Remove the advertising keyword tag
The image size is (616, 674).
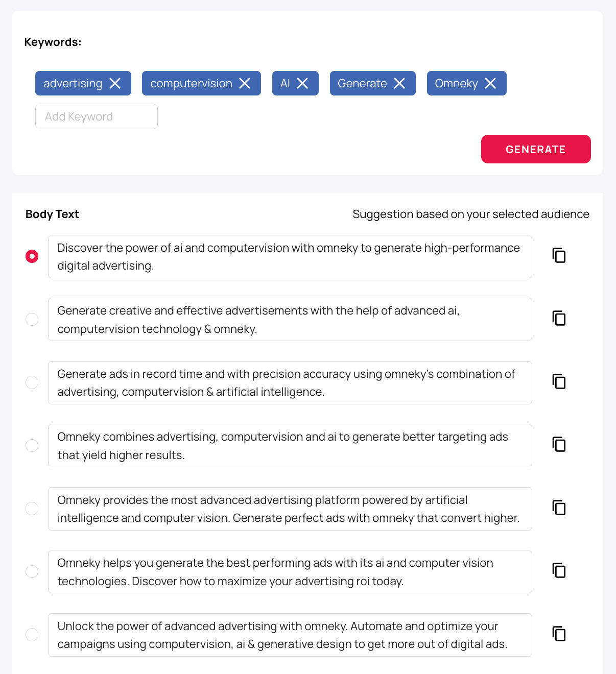(115, 83)
